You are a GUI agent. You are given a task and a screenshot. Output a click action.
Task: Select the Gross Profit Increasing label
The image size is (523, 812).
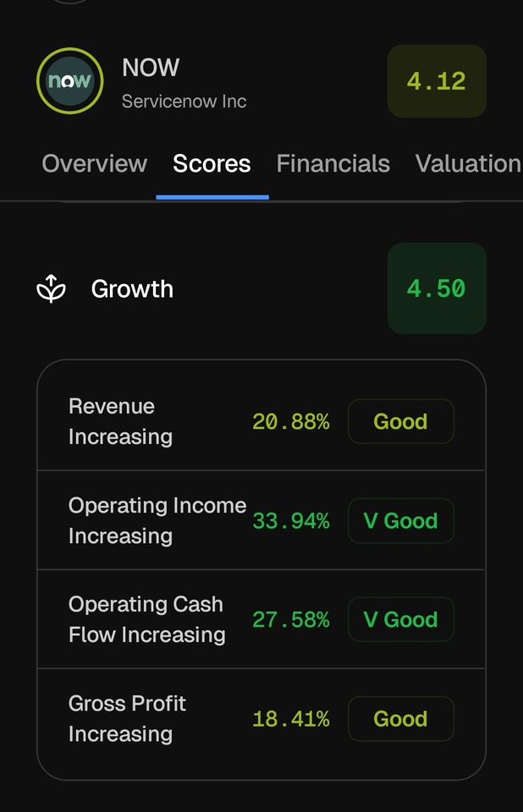(127, 719)
